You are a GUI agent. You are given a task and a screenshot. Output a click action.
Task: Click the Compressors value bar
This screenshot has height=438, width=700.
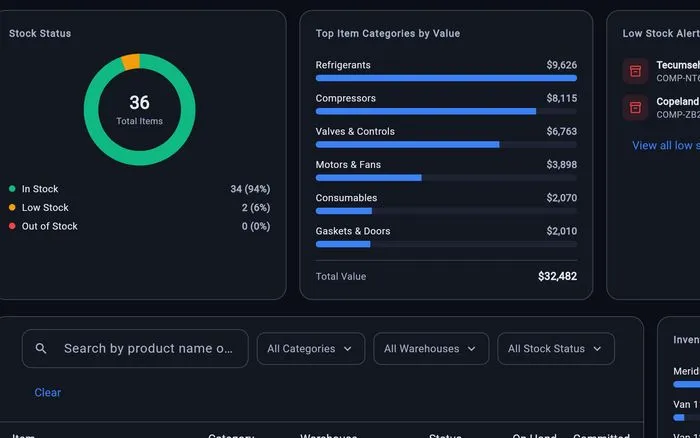pyautogui.click(x=446, y=111)
